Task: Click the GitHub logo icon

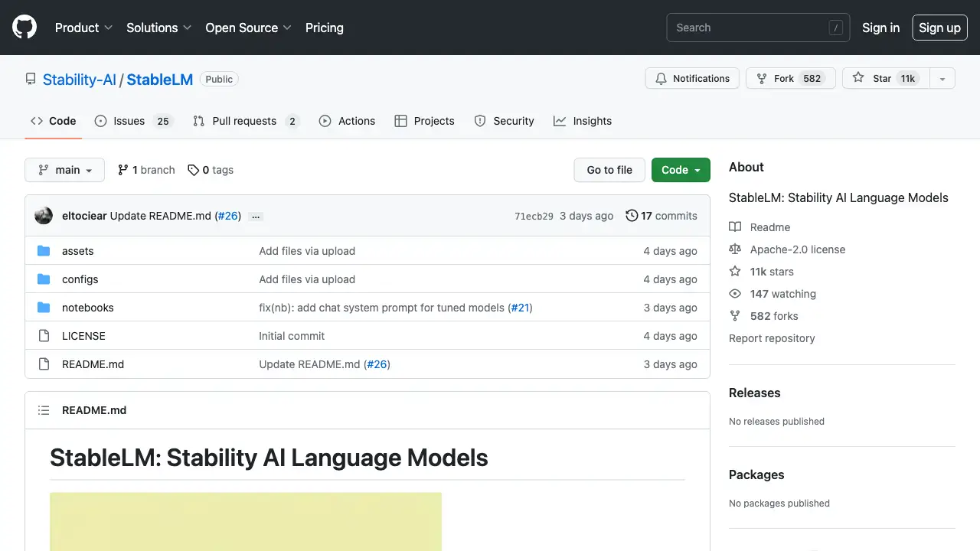Action: 24,28
